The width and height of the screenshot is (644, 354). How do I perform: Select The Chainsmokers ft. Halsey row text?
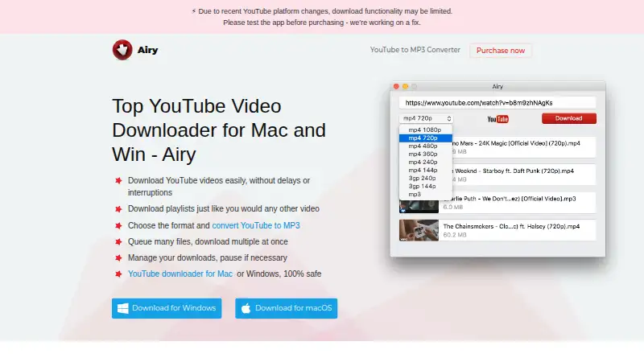[x=511, y=226]
